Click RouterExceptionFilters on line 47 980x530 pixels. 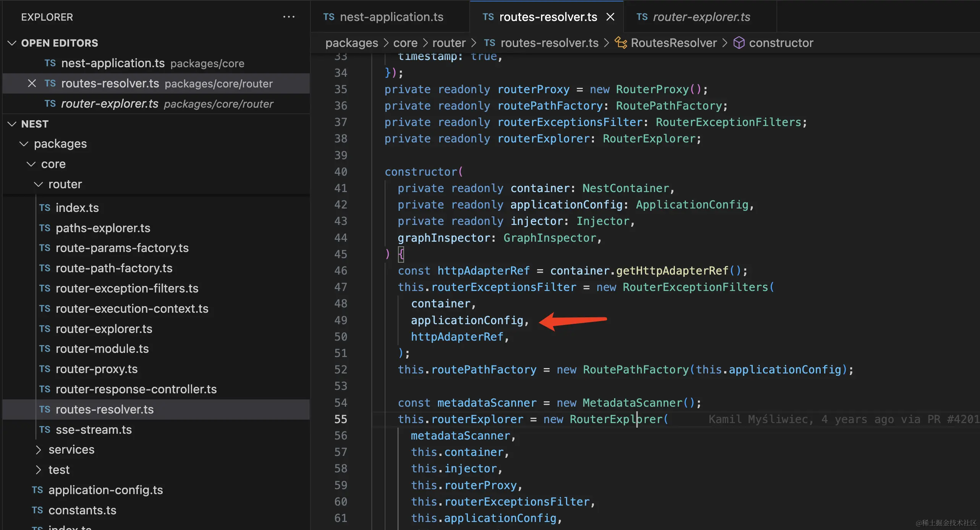pyautogui.click(x=695, y=287)
